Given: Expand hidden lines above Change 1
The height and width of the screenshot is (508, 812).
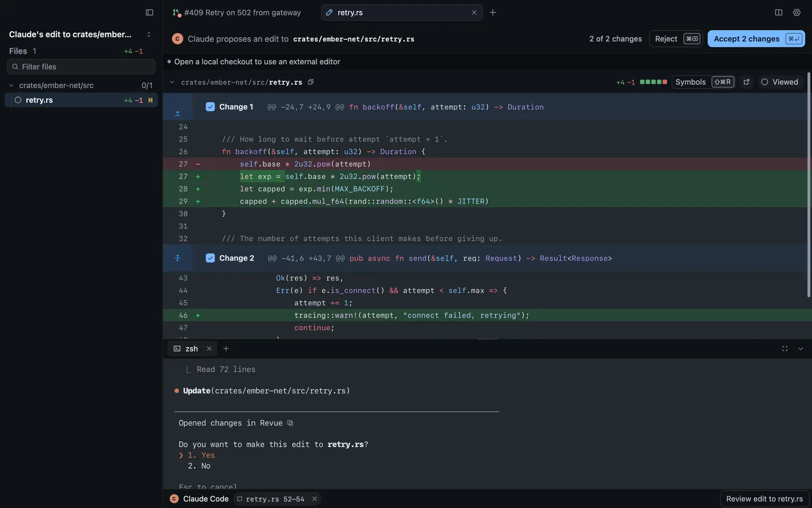Looking at the screenshot, I should coord(177,113).
